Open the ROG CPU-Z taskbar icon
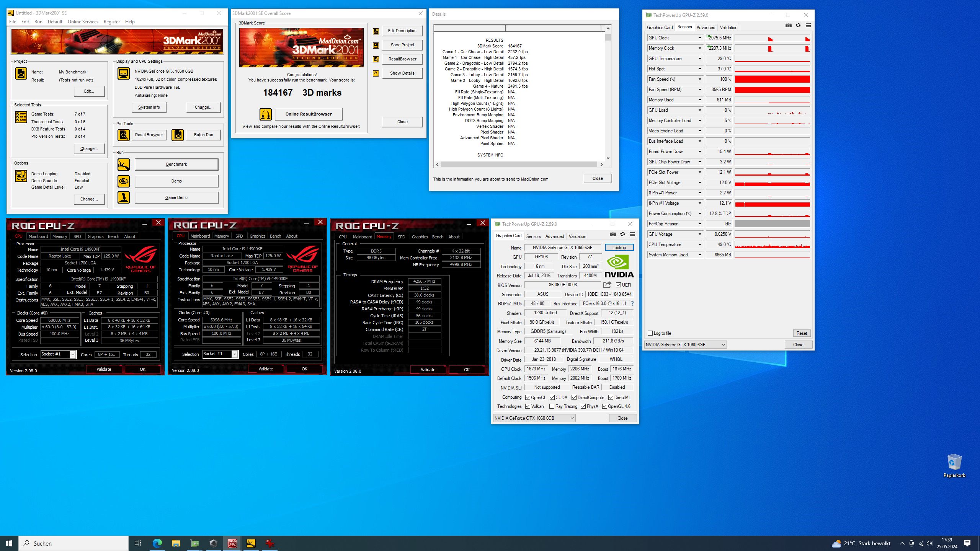Viewport: 980px width, 551px height. tap(232, 543)
